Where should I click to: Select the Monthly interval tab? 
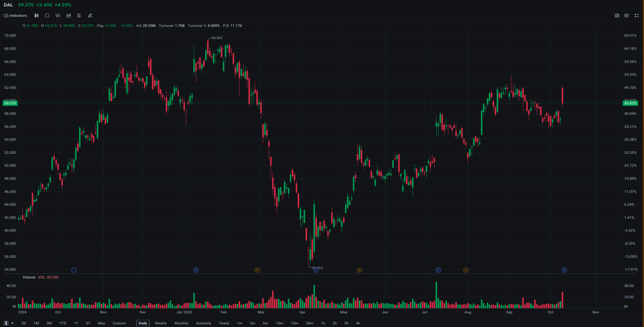click(x=181, y=323)
